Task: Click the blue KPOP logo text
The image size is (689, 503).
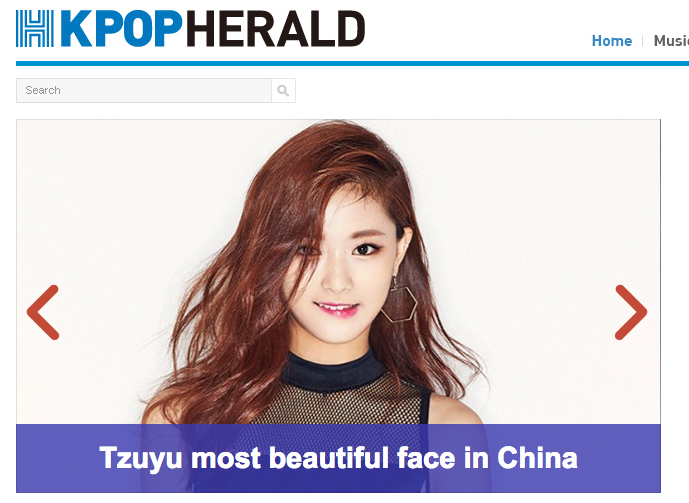Action: pos(121,29)
